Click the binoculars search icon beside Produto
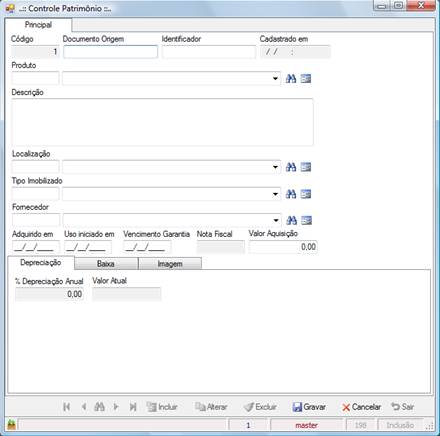Image resolution: width=440 pixels, height=436 pixels. click(x=291, y=79)
